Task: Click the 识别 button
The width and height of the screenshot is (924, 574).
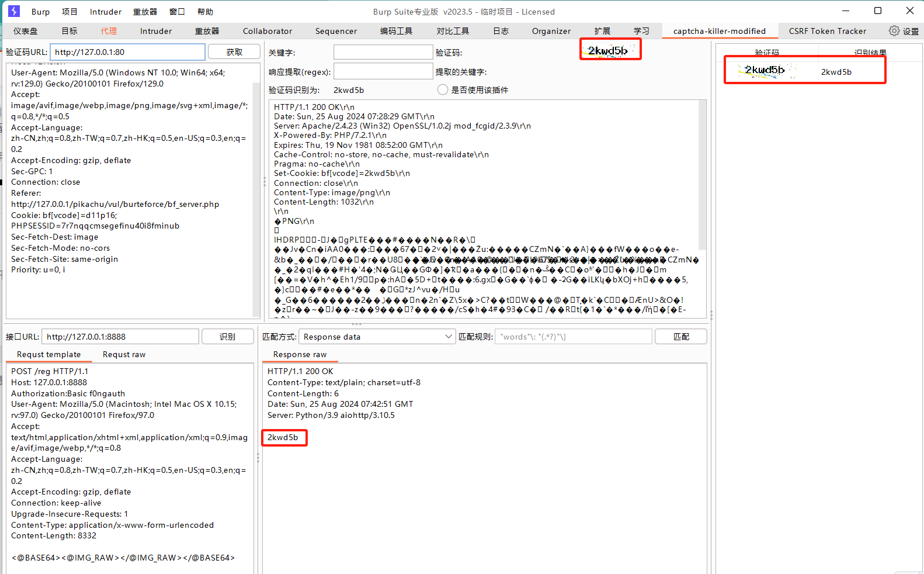Action: point(227,337)
